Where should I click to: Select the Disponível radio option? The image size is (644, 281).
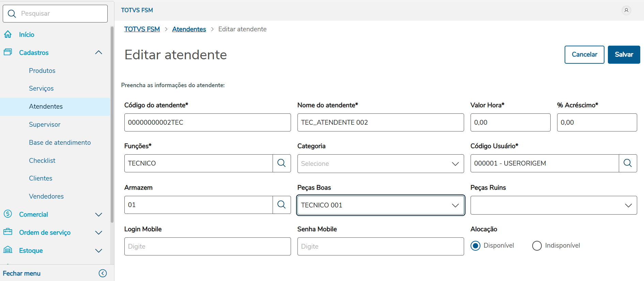tap(475, 246)
